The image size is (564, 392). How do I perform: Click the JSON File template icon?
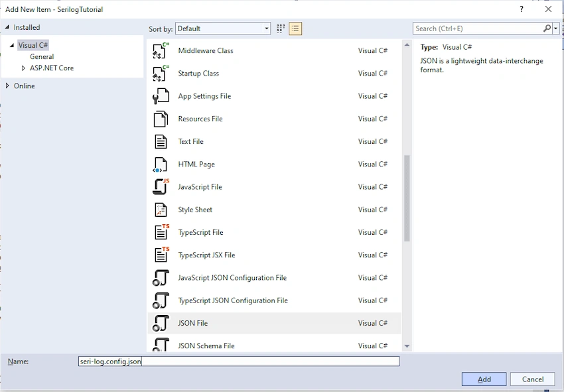(161, 323)
